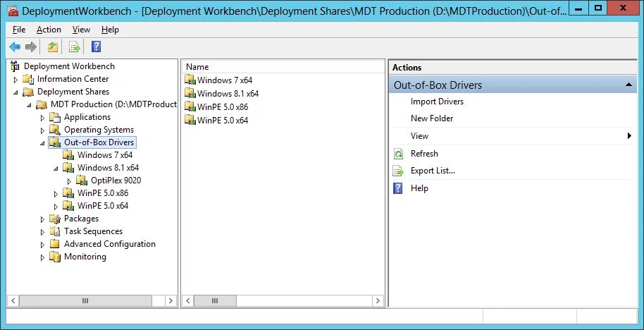The image size is (644, 330).
Task: Click the Back arrow toolbar icon
Action: pos(15,47)
